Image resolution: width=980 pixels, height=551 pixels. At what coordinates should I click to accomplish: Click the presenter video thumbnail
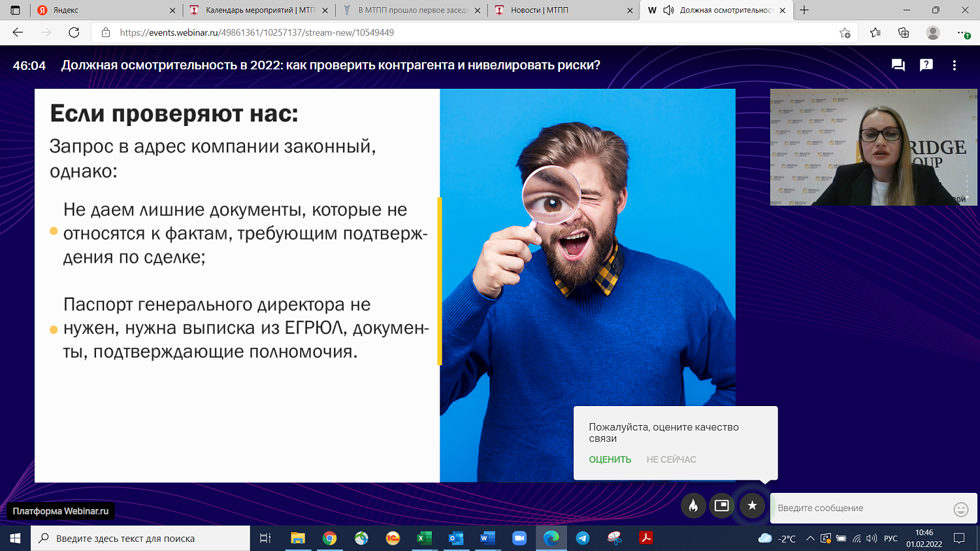[874, 148]
